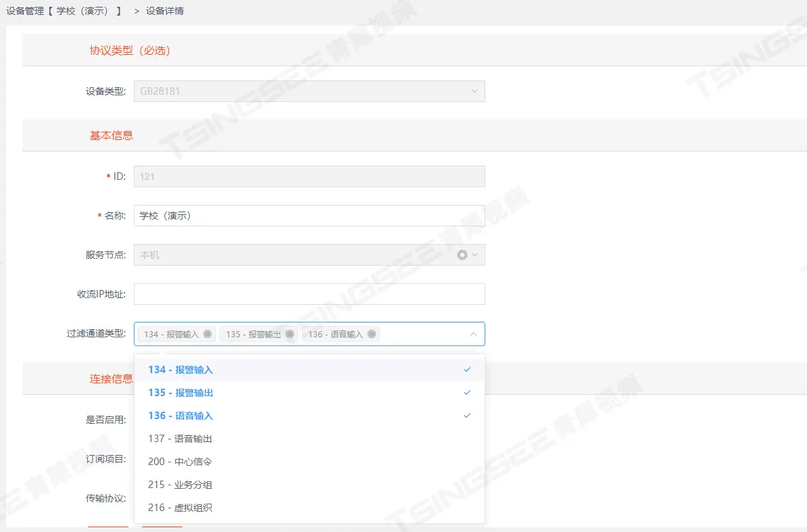
Task: Click 设备详情 breadcrumb text
Action: pos(165,11)
